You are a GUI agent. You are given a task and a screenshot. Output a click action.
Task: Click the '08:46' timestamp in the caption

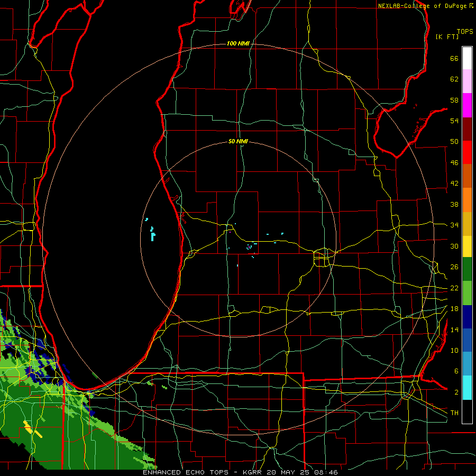click(x=326, y=472)
